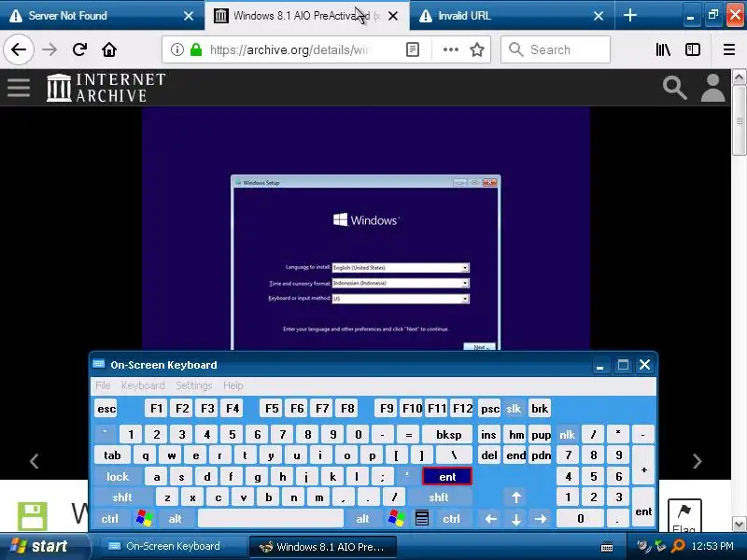Click the up arrow key on keyboard
Image resolution: width=747 pixels, height=560 pixels.
[516, 497]
